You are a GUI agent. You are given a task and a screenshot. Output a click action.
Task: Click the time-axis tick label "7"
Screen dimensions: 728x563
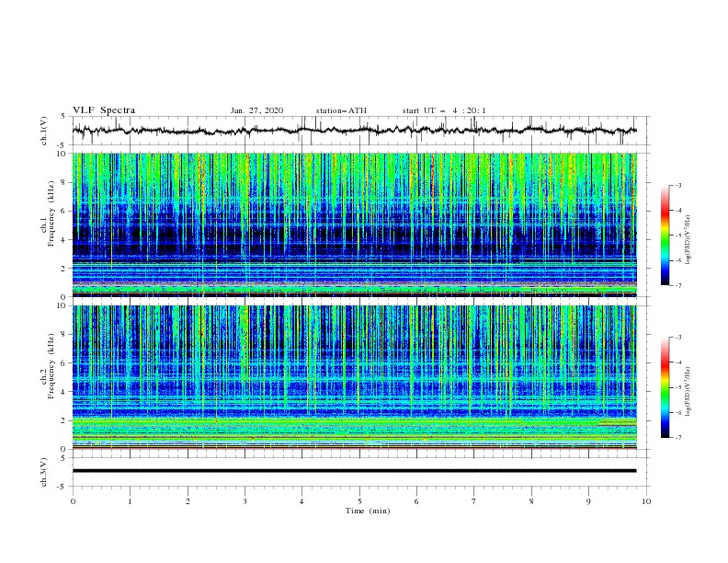pos(474,501)
